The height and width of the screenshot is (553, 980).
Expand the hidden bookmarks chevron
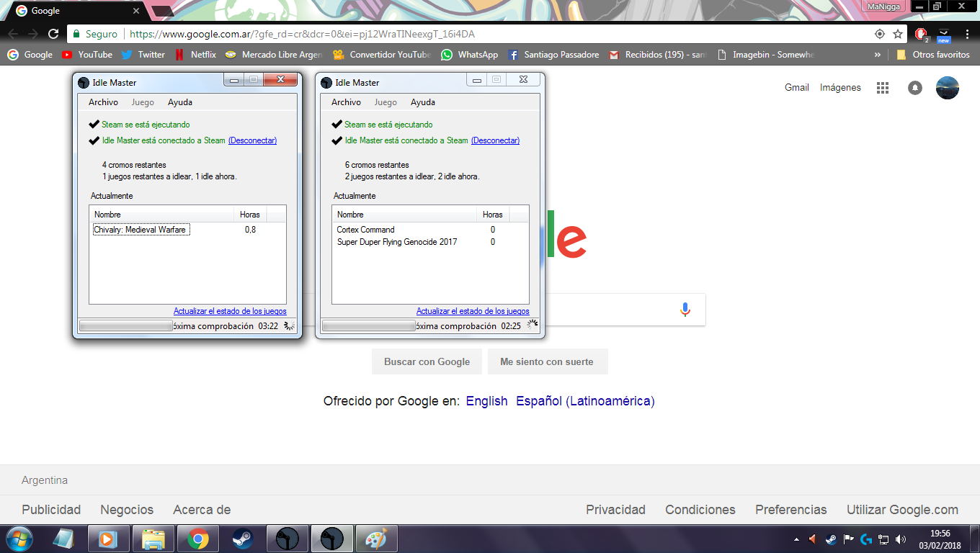pyautogui.click(x=878, y=55)
